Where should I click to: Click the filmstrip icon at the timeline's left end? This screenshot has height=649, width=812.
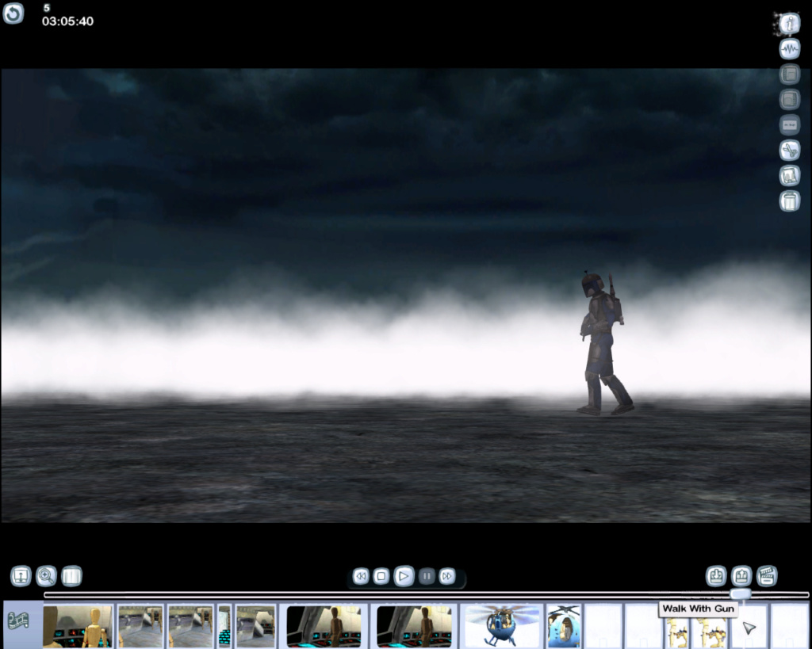pyautogui.click(x=19, y=620)
